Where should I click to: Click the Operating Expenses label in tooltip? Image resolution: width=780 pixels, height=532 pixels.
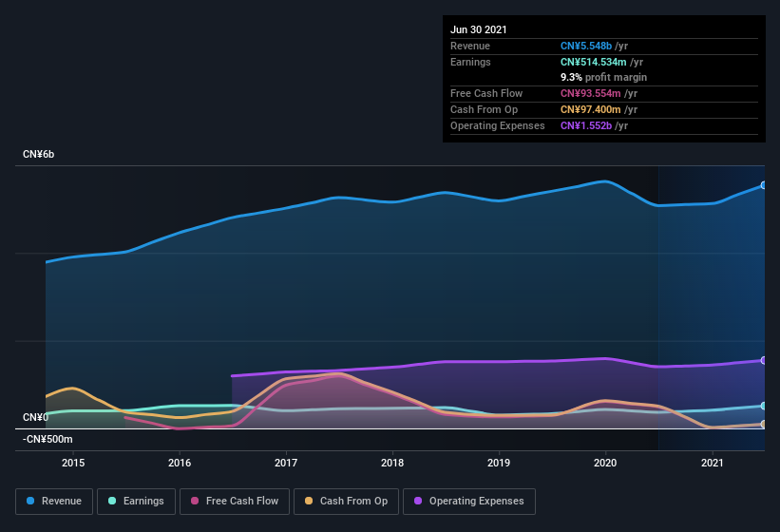click(498, 125)
